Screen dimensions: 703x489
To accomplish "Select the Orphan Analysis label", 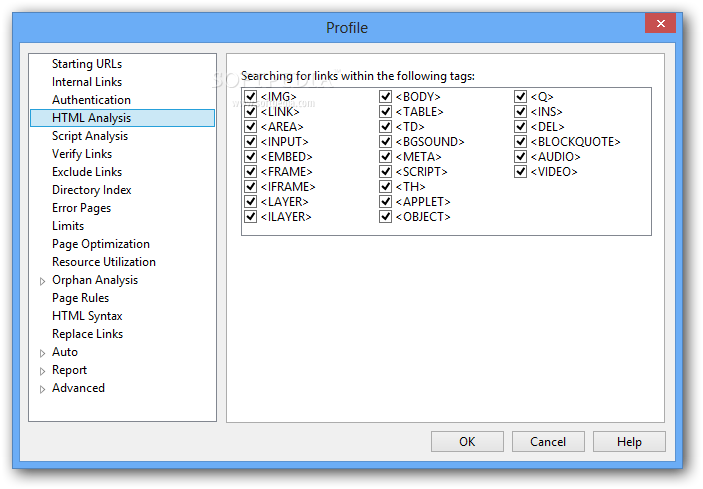I will 95,280.
